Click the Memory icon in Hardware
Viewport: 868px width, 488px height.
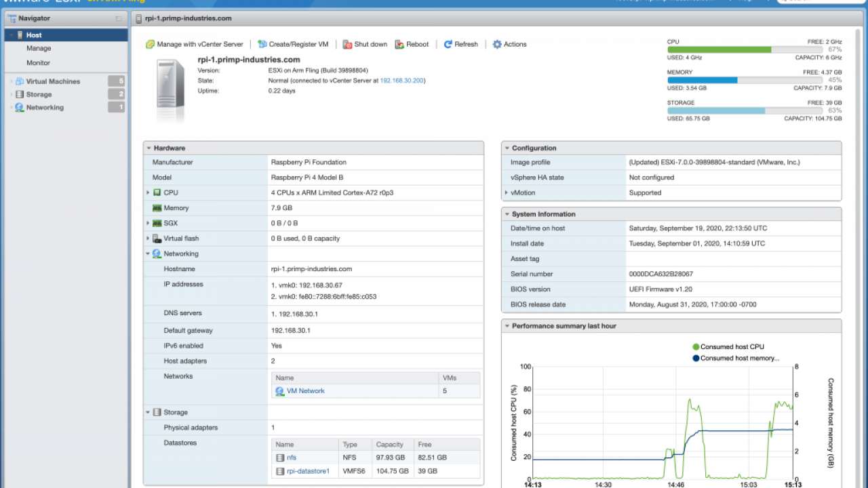(157, 208)
